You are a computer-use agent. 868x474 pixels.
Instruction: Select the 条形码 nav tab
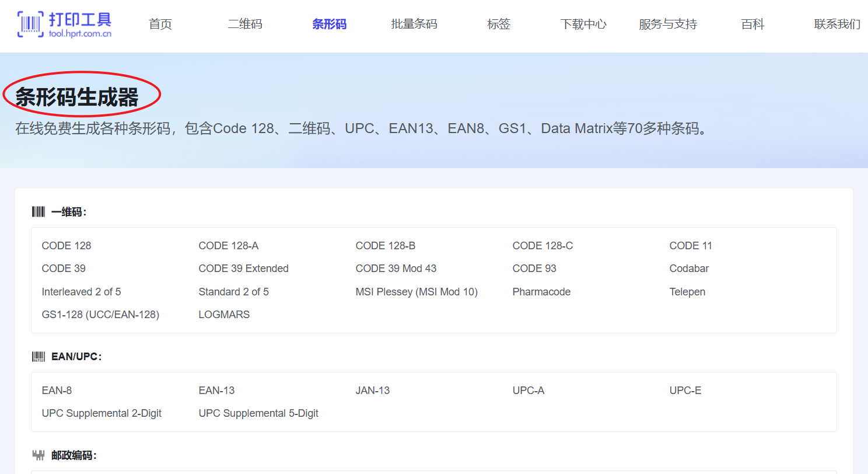tap(329, 25)
